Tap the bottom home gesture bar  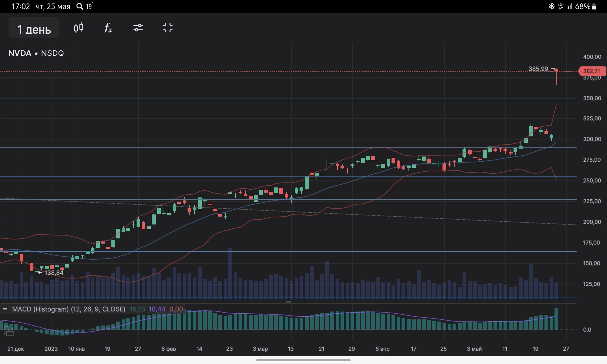[x=303, y=360]
